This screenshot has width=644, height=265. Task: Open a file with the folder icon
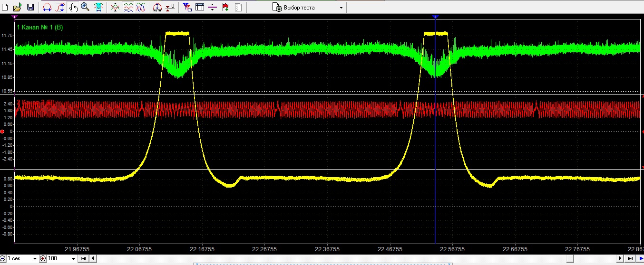pos(18,7)
